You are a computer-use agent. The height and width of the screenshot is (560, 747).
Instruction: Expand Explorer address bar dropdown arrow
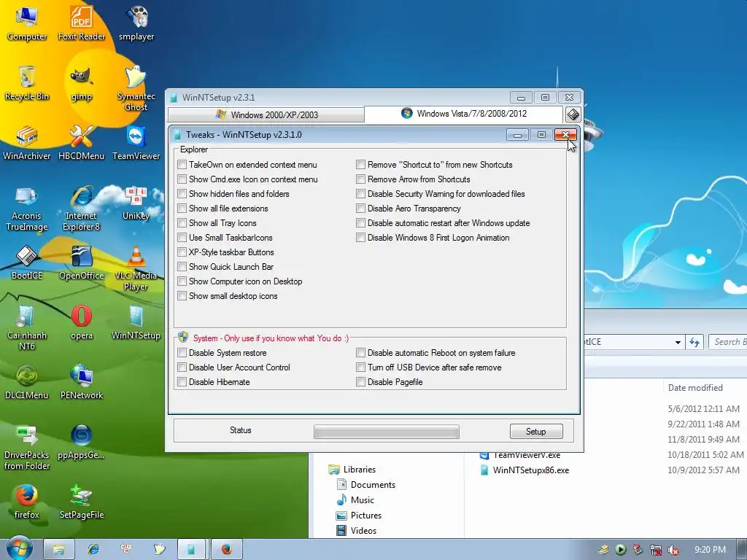point(678,343)
